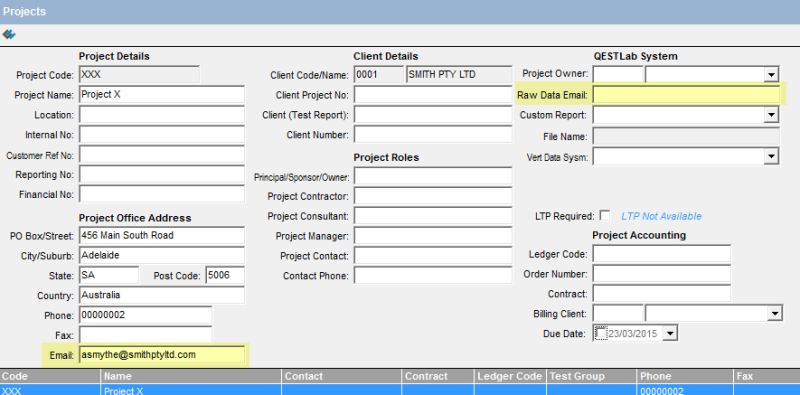The image size is (800, 395).
Task: Select the Country field showing Australia
Action: point(162,295)
